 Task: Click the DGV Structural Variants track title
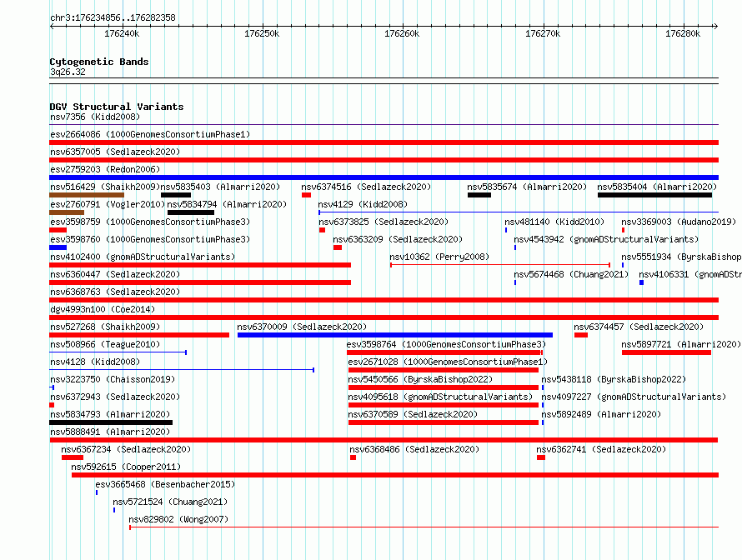pyautogui.click(x=117, y=107)
